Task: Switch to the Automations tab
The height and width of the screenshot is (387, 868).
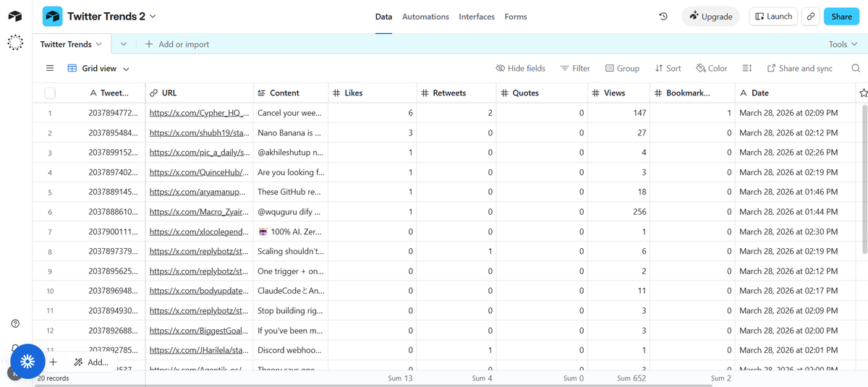Action: [425, 17]
